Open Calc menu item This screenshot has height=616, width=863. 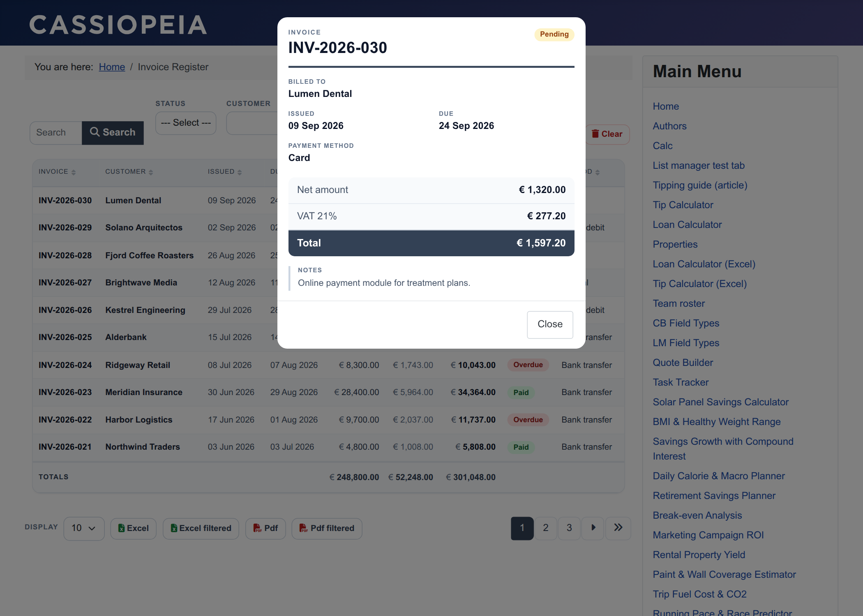tap(662, 146)
